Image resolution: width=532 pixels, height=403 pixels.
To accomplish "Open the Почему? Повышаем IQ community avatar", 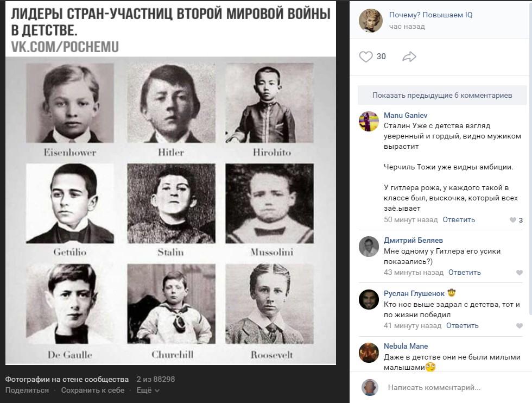I will 371,21.
